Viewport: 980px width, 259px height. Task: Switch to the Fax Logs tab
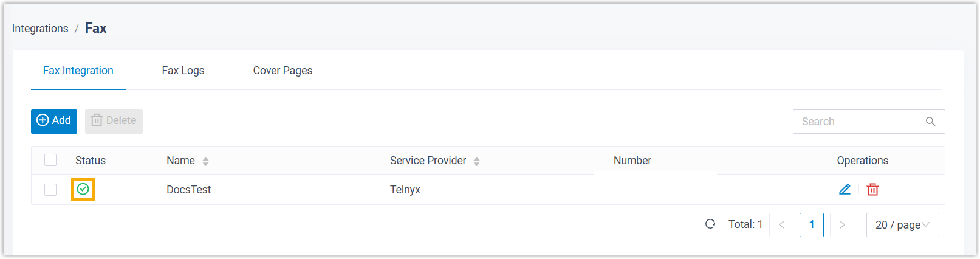[183, 71]
